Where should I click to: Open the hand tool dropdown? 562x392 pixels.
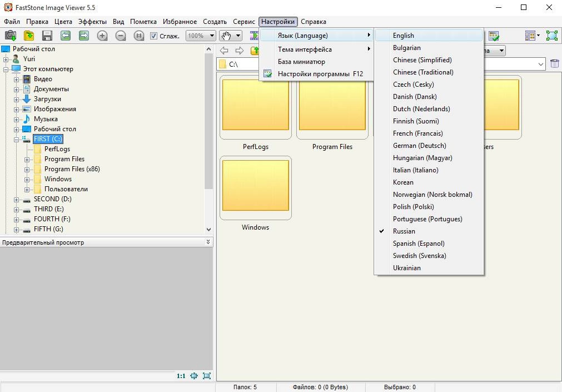click(x=238, y=36)
